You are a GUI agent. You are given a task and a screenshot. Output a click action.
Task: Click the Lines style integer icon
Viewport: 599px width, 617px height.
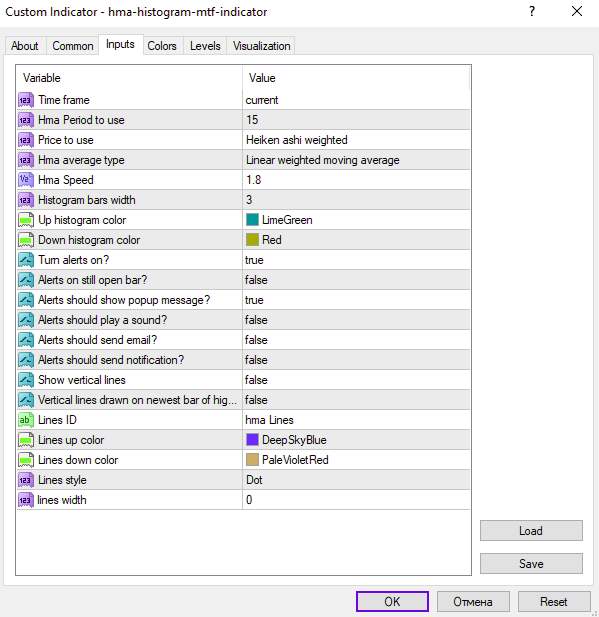pos(26,480)
